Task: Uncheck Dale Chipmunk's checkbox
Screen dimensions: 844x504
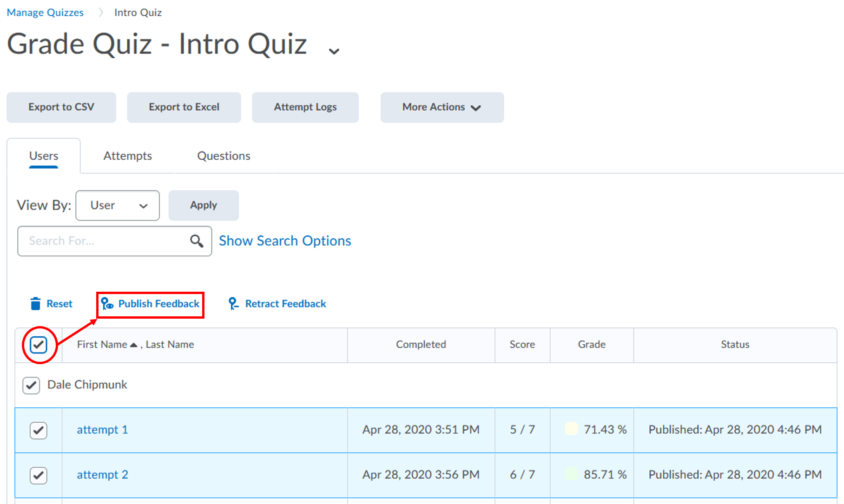Action: click(x=31, y=385)
